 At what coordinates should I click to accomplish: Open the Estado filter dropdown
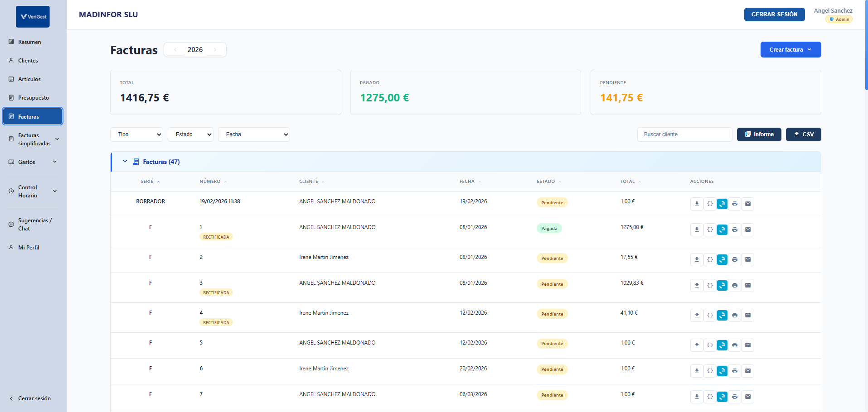[x=190, y=134]
